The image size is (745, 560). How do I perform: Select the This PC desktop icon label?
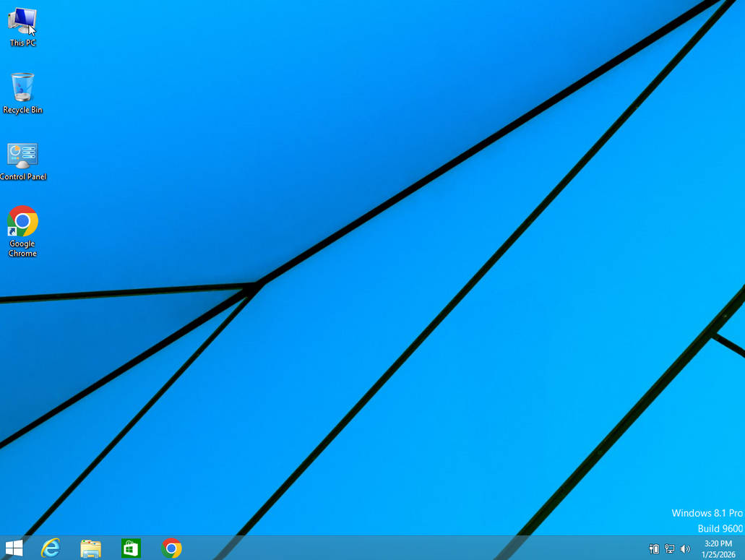[x=22, y=42]
